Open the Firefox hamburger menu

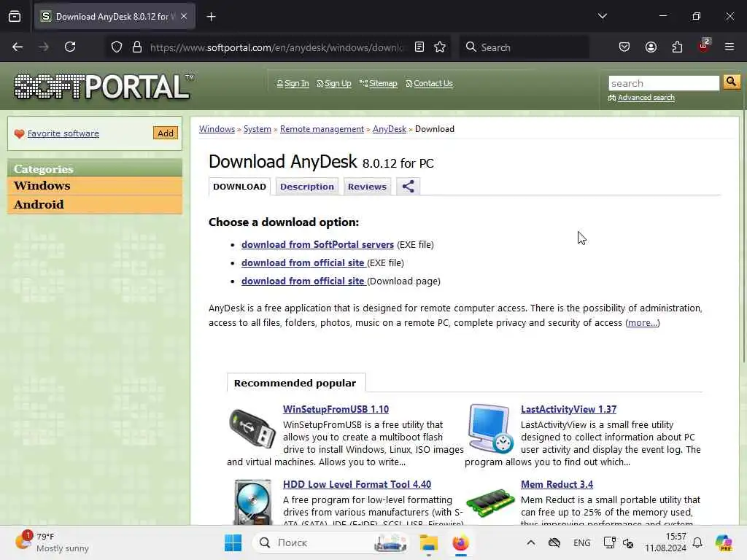point(729,47)
